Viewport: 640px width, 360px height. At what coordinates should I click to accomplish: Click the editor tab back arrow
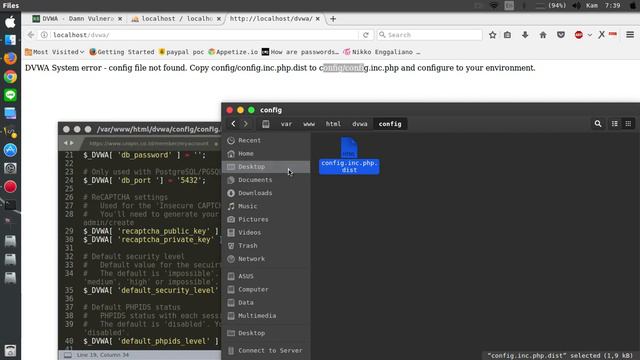(66, 143)
